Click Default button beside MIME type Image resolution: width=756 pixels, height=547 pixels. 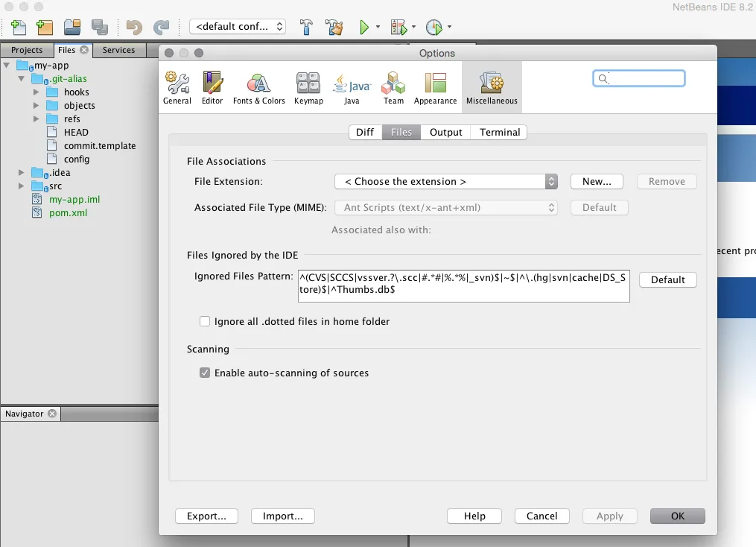pyautogui.click(x=600, y=207)
